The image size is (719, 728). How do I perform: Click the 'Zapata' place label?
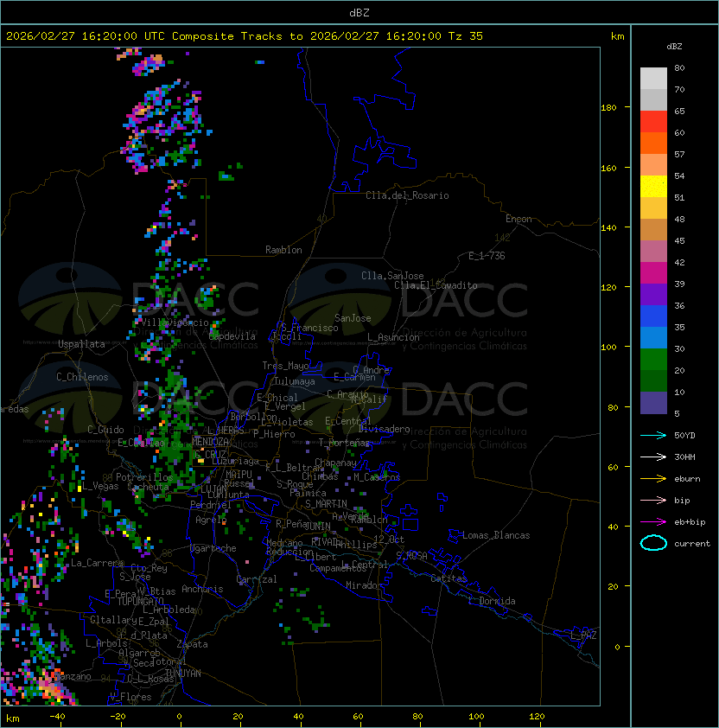click(192, 644)
